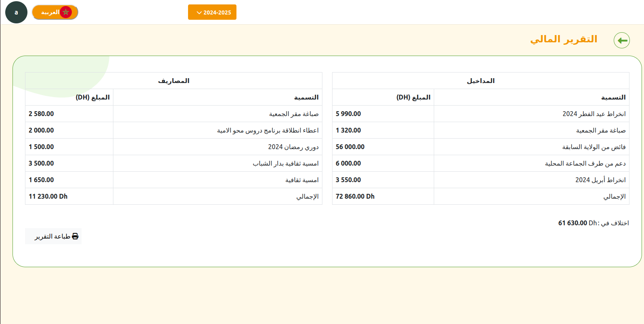Select the اعطاء انطلاقة برنامج دروس محو الامية row
This screenshot has height=324, width=644.
174,130
